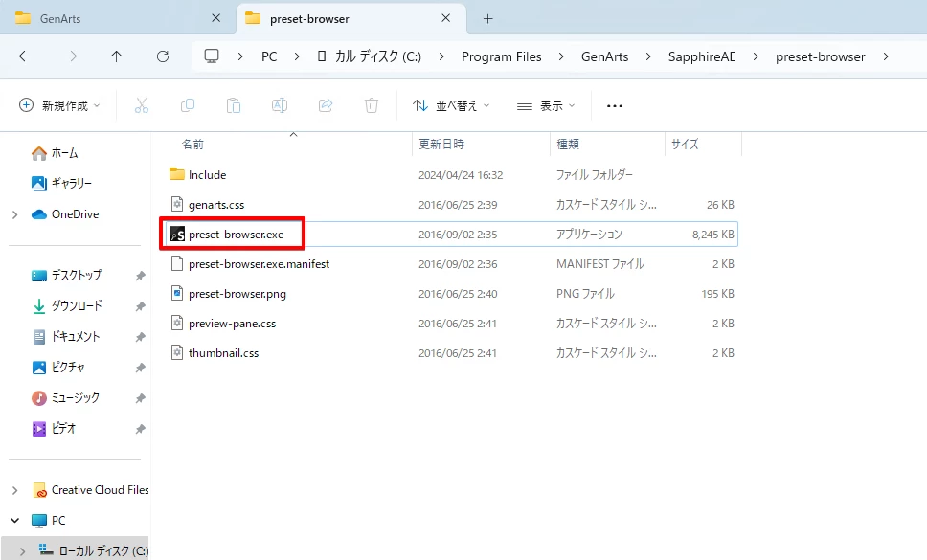The height and width of the screenshot is (560, 927).
Task: Unpin デスクトップ using its pin icon
Action: pyautogui.click(x=140, y=276)
